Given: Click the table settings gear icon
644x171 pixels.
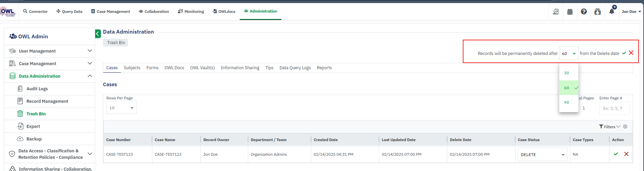Looking at the screenshot, I should (625, 127).
